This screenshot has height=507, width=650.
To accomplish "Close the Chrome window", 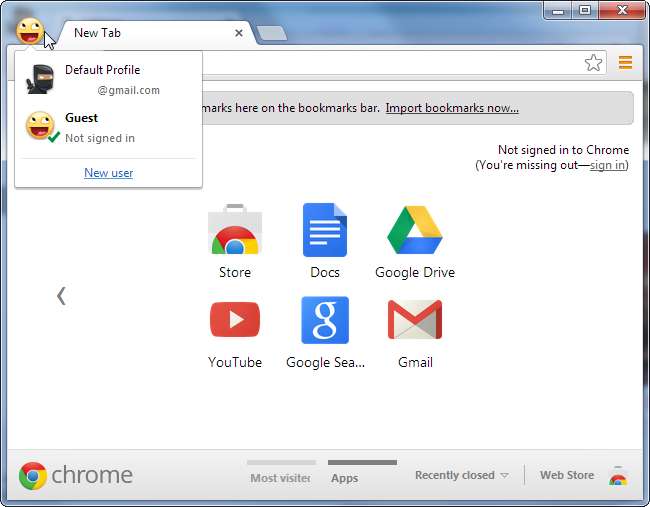I will [622, 10].
